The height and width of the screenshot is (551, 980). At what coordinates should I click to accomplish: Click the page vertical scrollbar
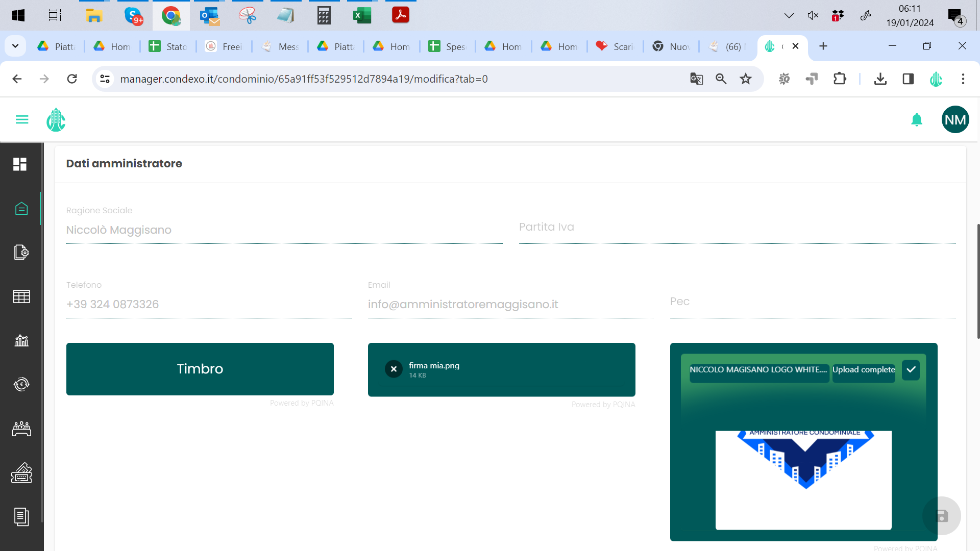click(x=978, y=281)
